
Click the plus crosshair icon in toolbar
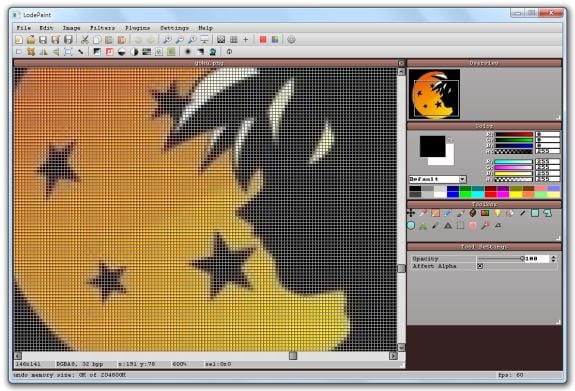click(x=246, y=40)
